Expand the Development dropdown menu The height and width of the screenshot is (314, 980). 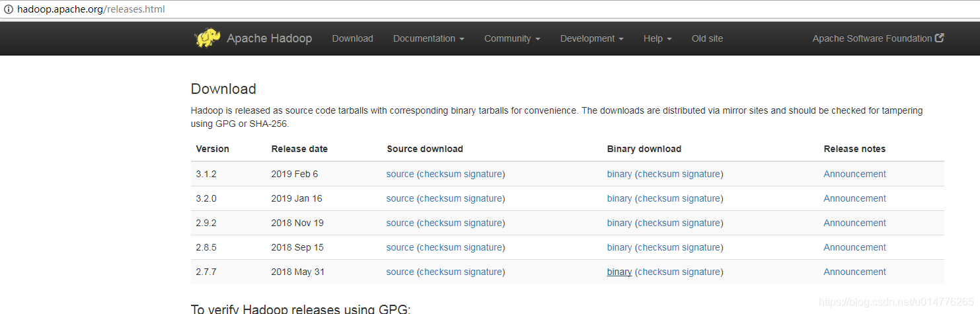tap(591, 38)
